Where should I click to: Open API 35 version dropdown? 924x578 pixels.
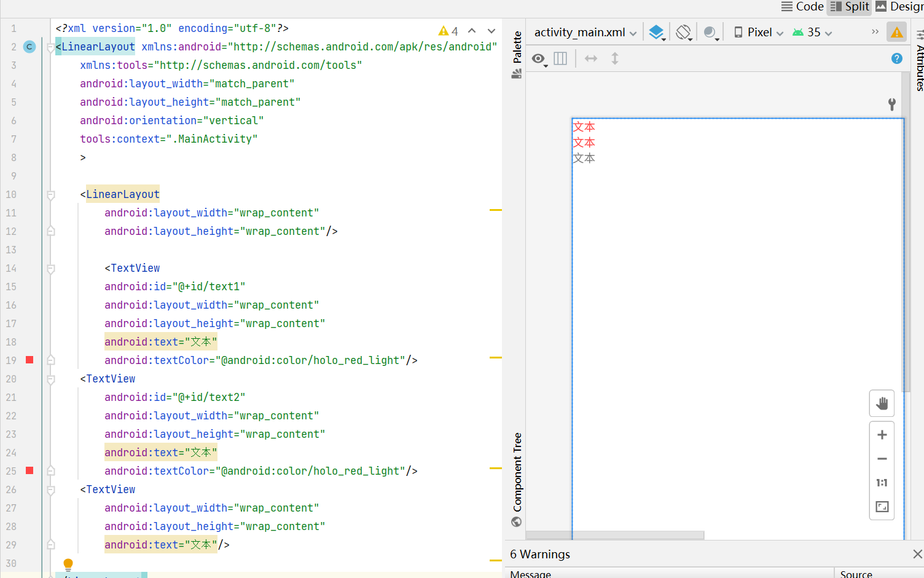812,32
